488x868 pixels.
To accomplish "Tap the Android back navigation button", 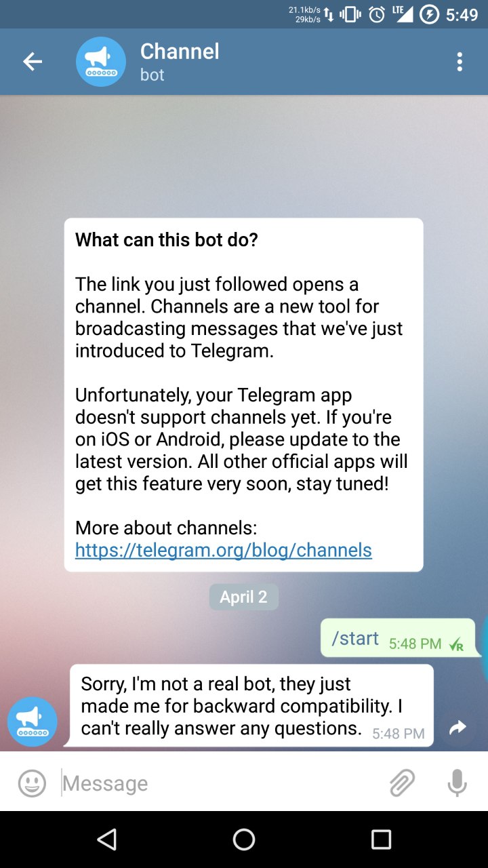I will click(x=106, y=840).
